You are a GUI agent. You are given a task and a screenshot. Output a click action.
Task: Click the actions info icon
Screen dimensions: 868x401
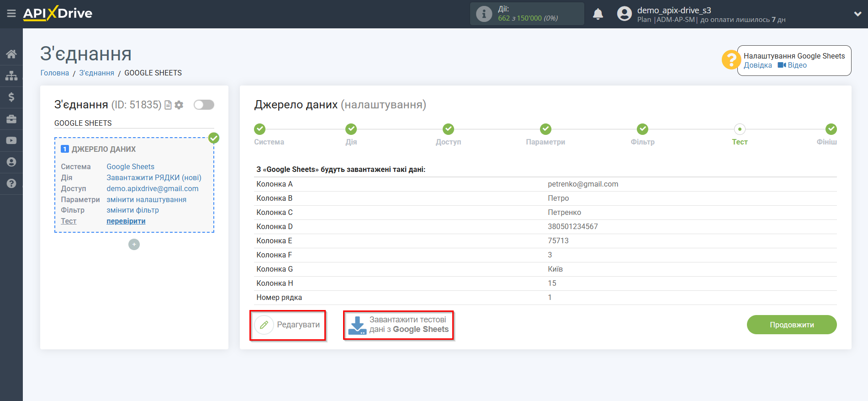pos(484,14)
